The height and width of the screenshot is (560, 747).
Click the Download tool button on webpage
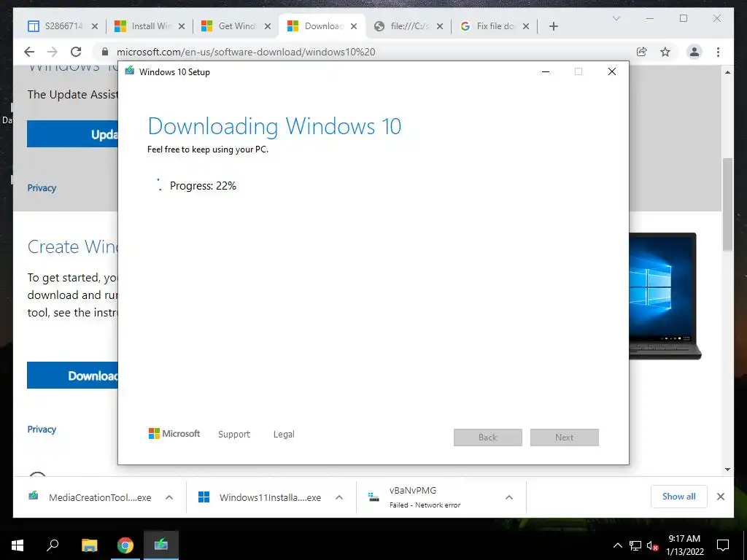click(72, 376)
